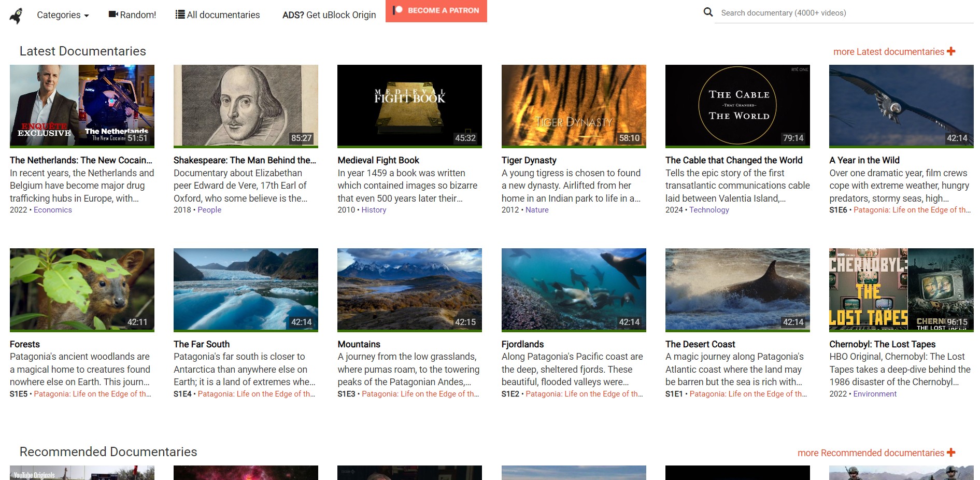Click plus icon after more Recommended documentaries
This screenshot has width=980, height=480.
tap(951, 453)
